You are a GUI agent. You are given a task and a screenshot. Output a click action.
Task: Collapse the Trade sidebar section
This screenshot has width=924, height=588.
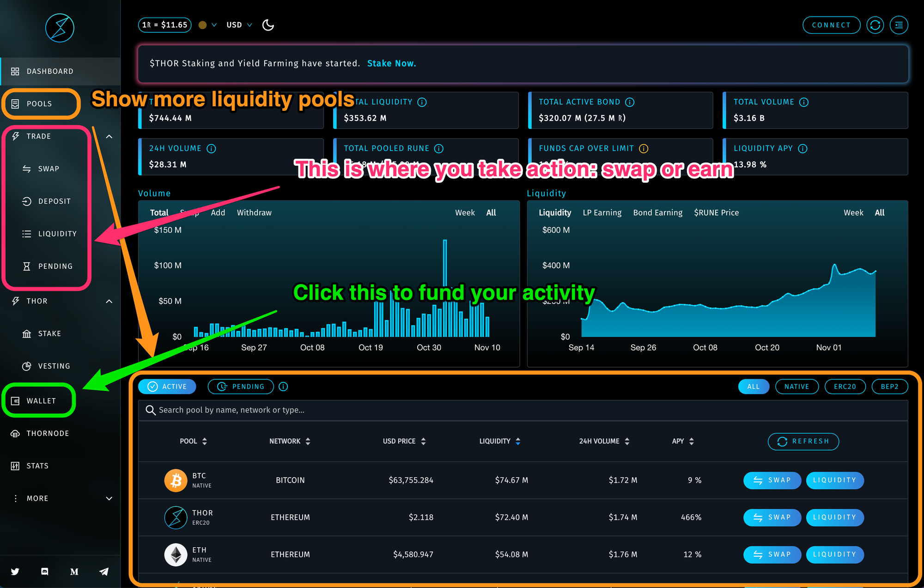tap(109, 136)
